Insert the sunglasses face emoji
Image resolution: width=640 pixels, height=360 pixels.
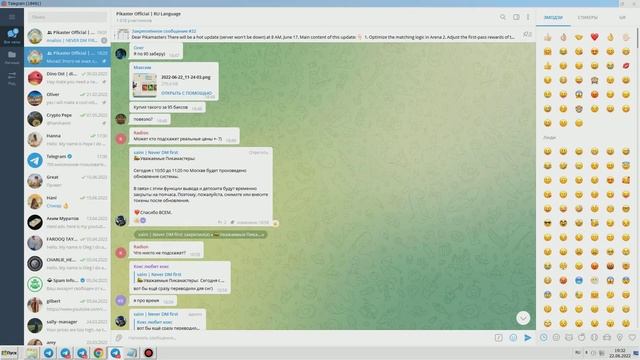(547, 223)
